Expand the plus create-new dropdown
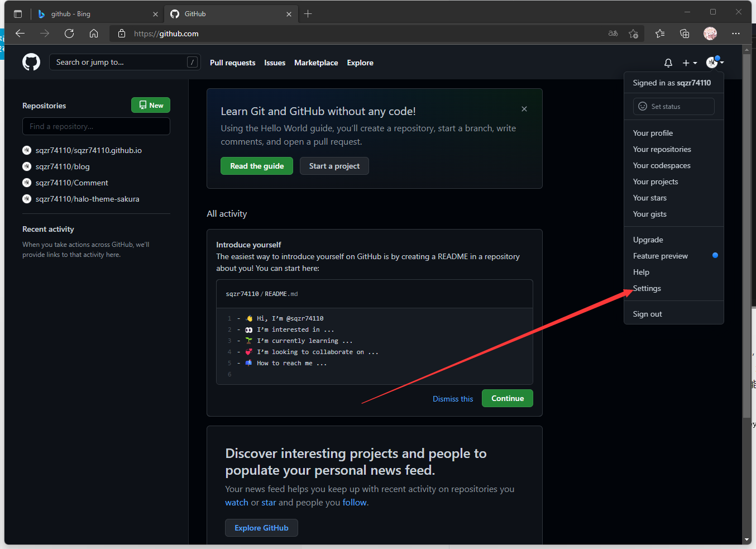Screen dimensions: 756x549 (x=690, y=63)
